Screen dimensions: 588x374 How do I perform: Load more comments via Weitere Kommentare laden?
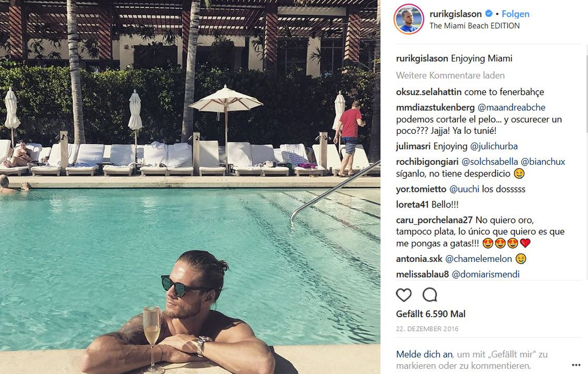[x=450, y=75]
